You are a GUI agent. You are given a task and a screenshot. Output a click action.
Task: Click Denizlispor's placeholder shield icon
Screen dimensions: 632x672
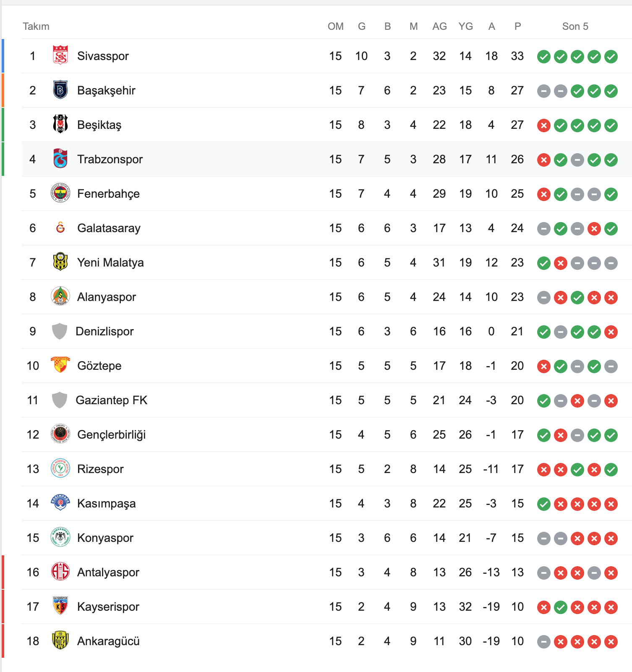pos(60,331)
